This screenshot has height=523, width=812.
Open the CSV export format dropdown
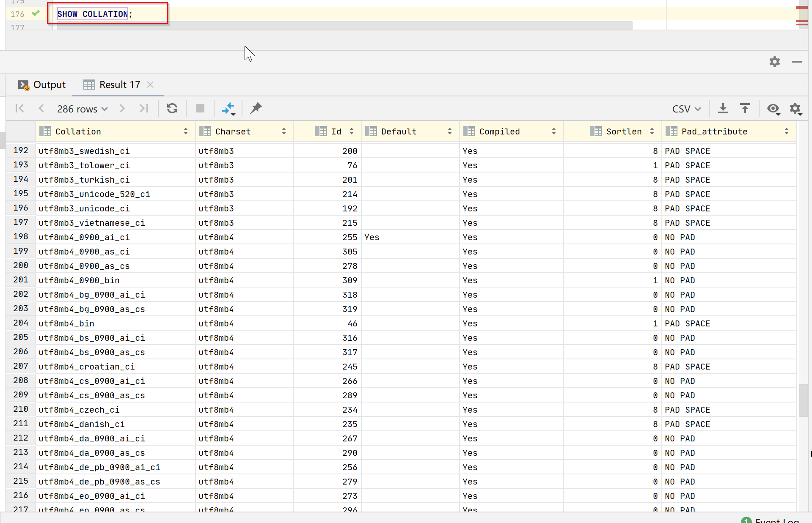coord(686,109)
